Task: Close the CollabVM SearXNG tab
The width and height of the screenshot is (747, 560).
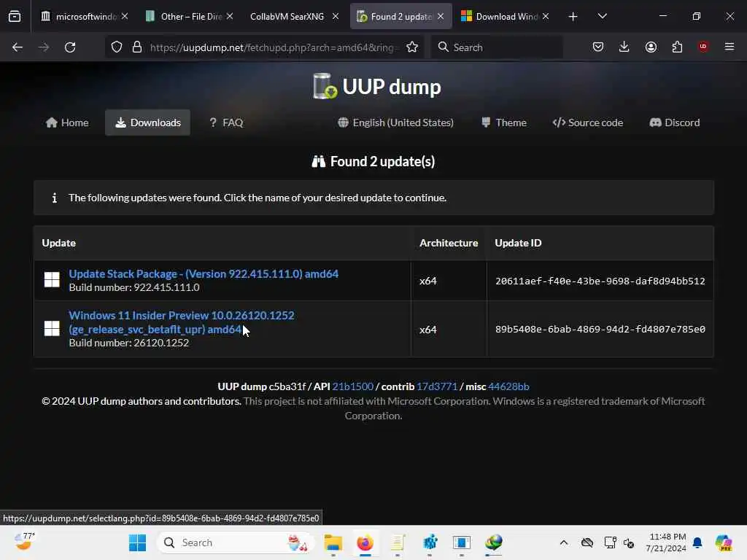Action: click(x=336, y=16)
